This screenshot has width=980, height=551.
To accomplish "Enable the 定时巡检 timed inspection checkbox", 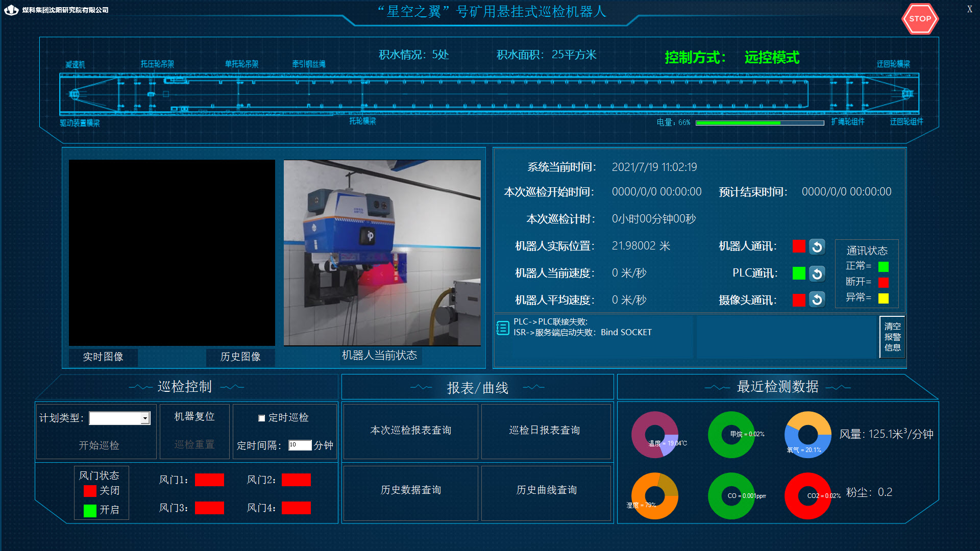I will pyautogui.click(x=262, y=418).
